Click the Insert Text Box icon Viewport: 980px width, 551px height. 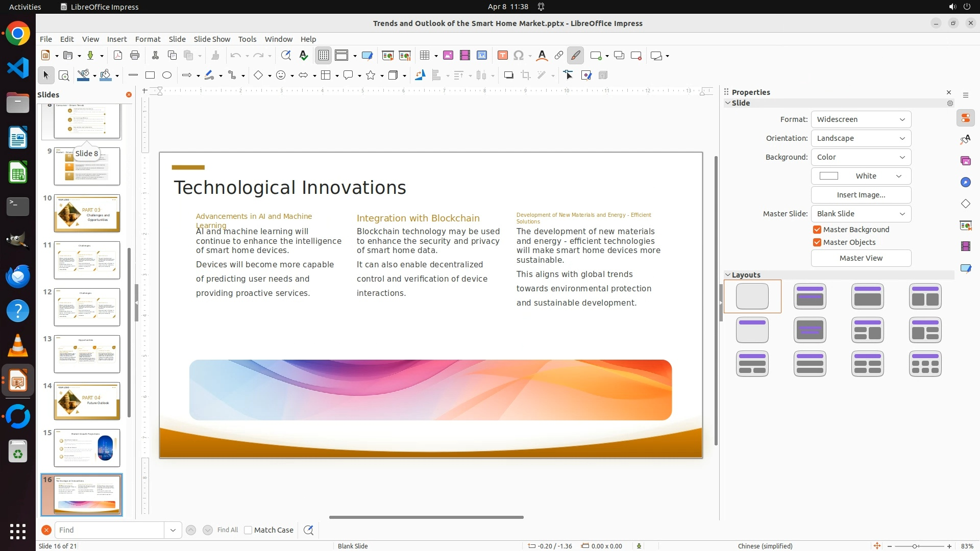point(502,56)
